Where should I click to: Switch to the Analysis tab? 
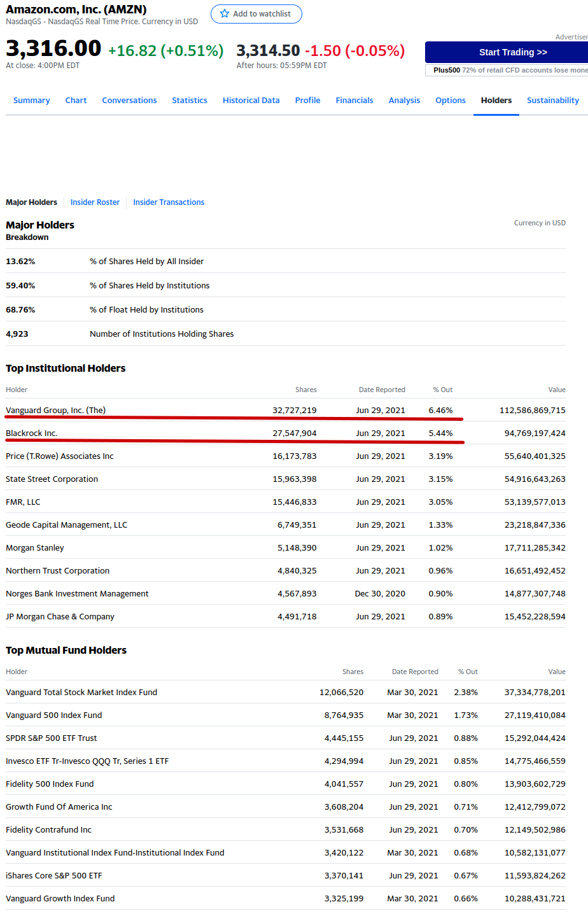(404, 101)
